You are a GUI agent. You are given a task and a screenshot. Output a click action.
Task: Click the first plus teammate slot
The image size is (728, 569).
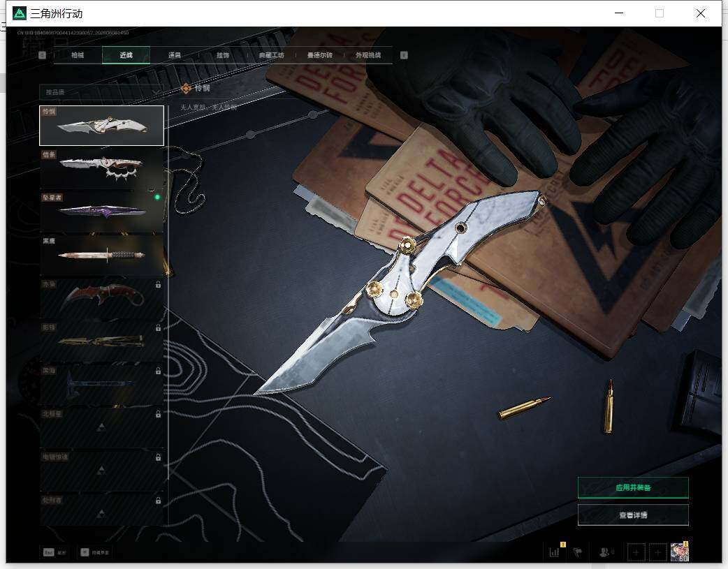(x=636, y=552)
